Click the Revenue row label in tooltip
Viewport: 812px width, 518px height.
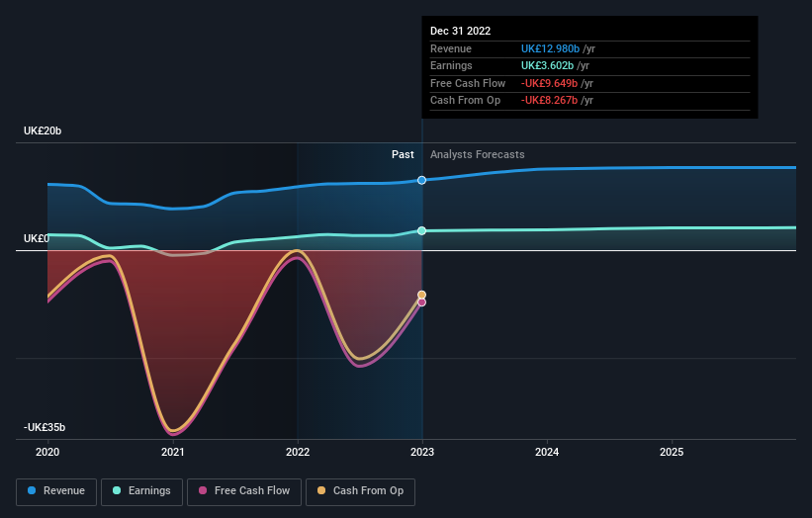(x=451, y=48)
